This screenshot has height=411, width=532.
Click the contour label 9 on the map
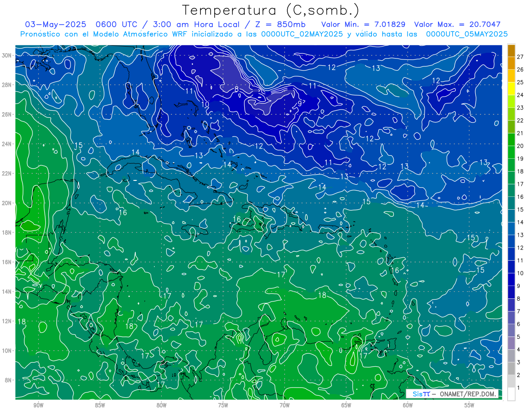(300, 103)
